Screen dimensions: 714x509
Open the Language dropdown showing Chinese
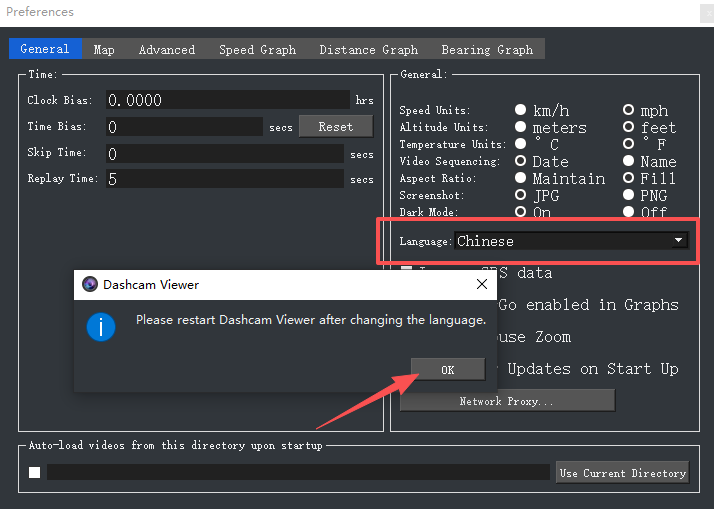pyautogui.click(x=571, y=241)
